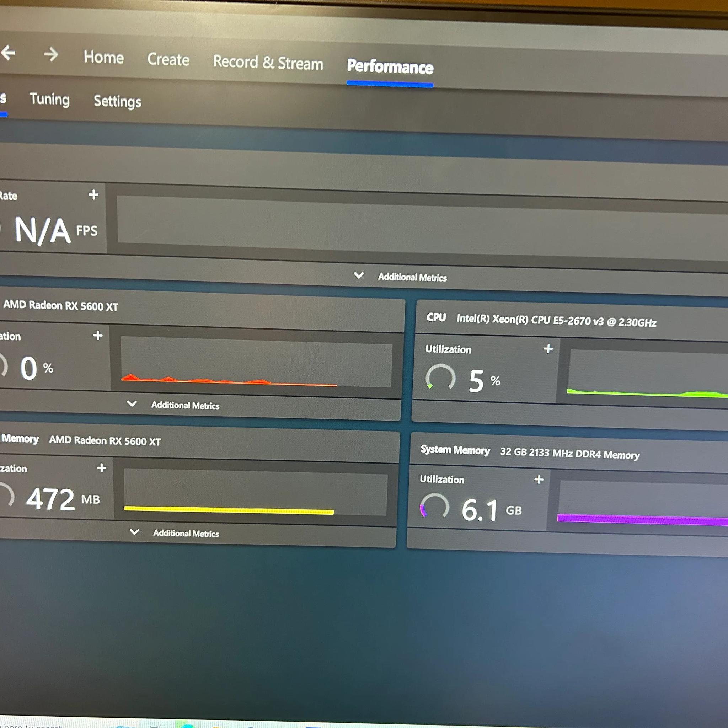The width and height of the screenshot is (728, 728).
Task: Add Frame Rate metric with plus icon
Action: [x=93, y=194]
